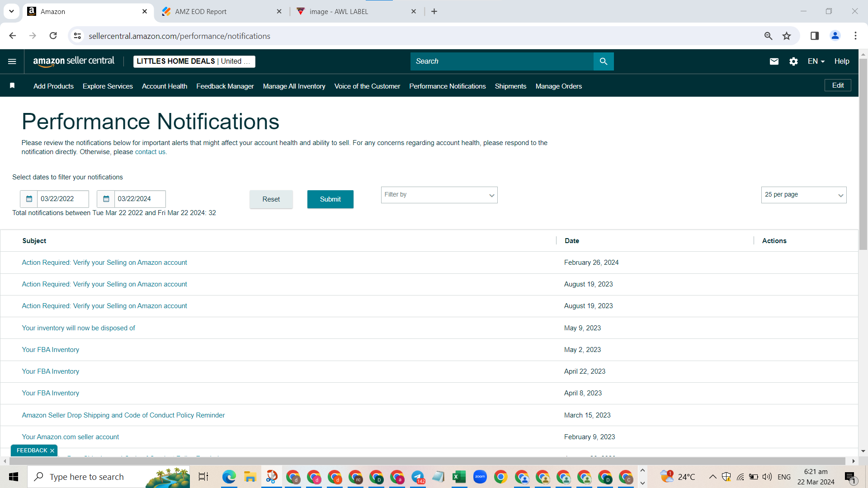Image resolution: width=868 pixels, height=488 pixels.
Task: Open the Seller Central hamburger menu
Action: tap(12, 61)
